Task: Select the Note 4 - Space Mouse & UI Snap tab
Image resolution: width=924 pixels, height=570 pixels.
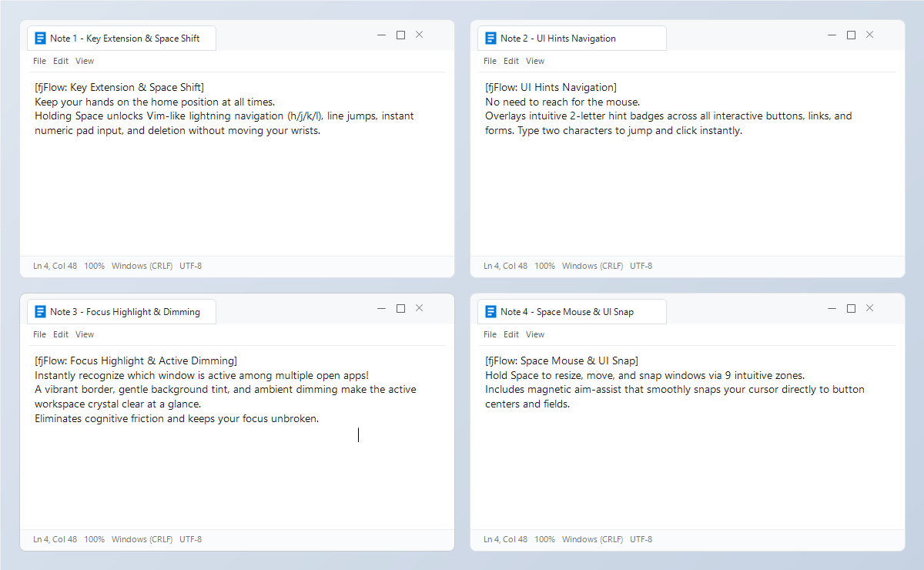Action: pyautogui.click(x=572, y=312)
